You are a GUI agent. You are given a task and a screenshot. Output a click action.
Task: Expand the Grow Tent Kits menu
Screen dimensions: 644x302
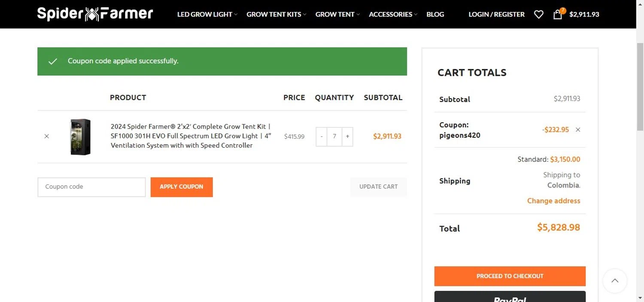[276, 15]
